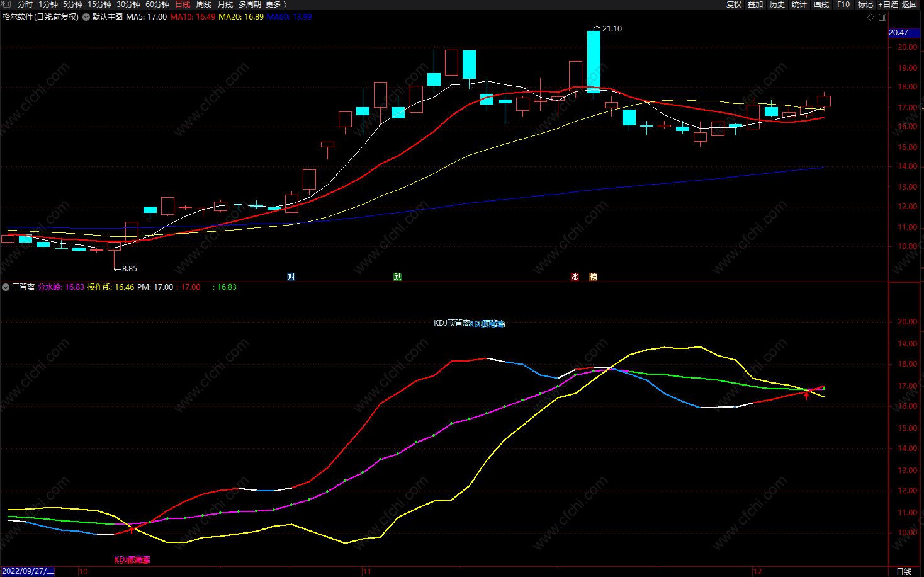Collapse the 三背离 indicator panel arrow
Image resolution: width=924 pixels, height=577 pixels.
pos(6,287)
